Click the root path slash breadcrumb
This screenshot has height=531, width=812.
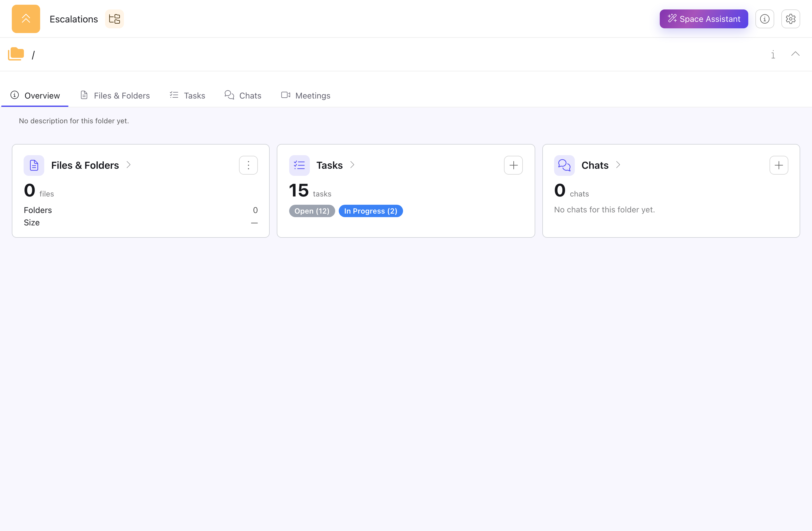pyautogui.click(x=33, y=55)
